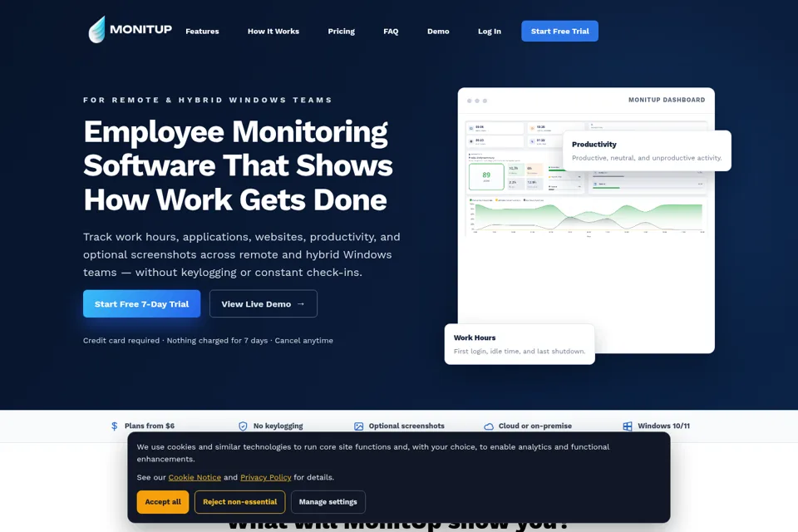
Task: Open the Demo nav link
Action: (x=438, y=31)
